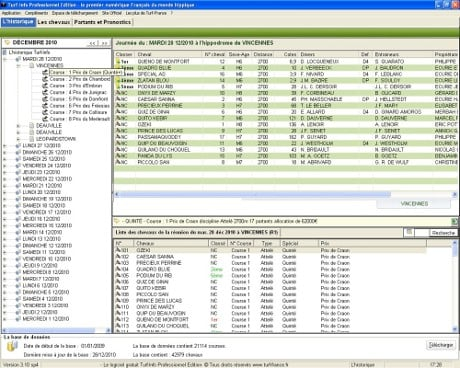This screenshot has width=460, height=368.
Task: Click the calendar icon of MARDI 28 12/2010
Action: click(18, 59)
